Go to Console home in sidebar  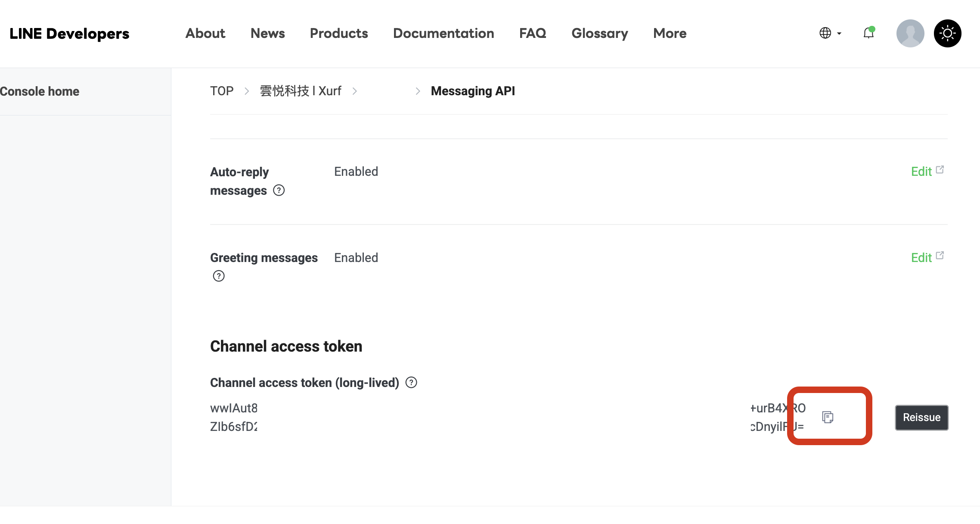point(40,91)
